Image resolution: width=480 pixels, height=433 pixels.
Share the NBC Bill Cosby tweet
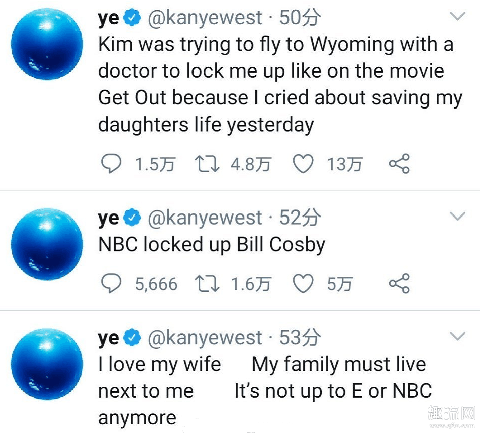point(399,284)
